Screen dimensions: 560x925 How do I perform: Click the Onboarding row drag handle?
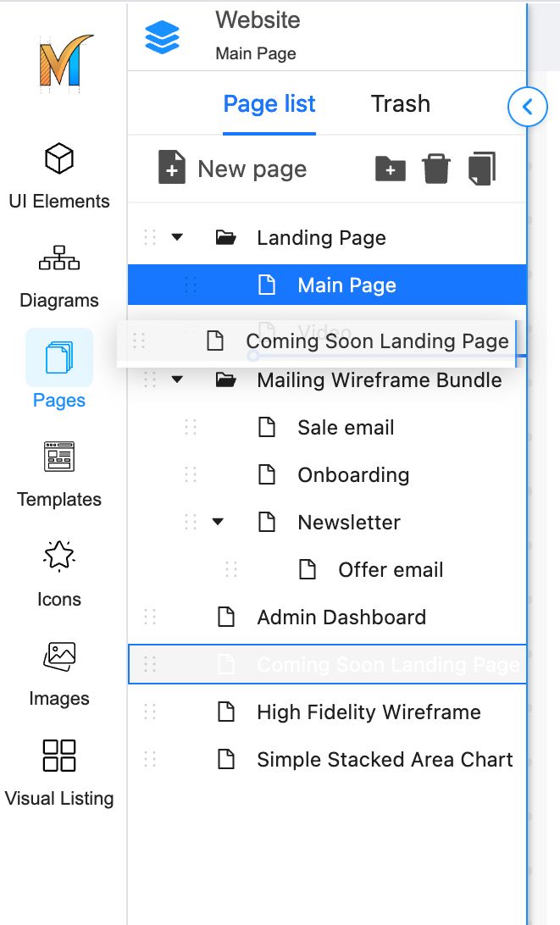(190, 474)
